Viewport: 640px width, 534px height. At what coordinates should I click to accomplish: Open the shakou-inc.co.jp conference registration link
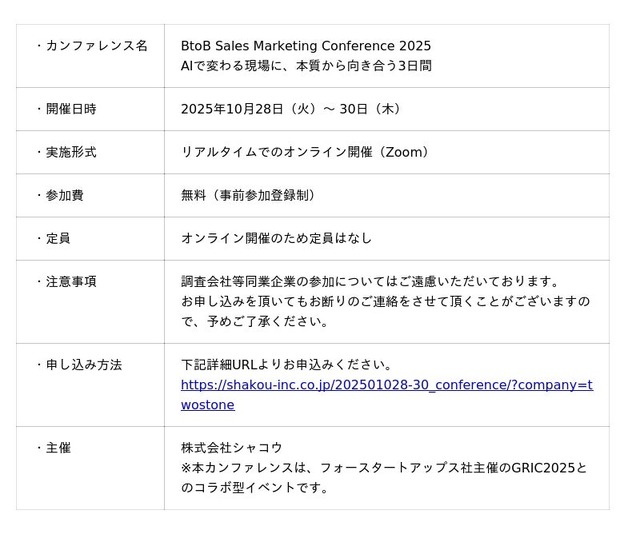(x=386, y=385)
